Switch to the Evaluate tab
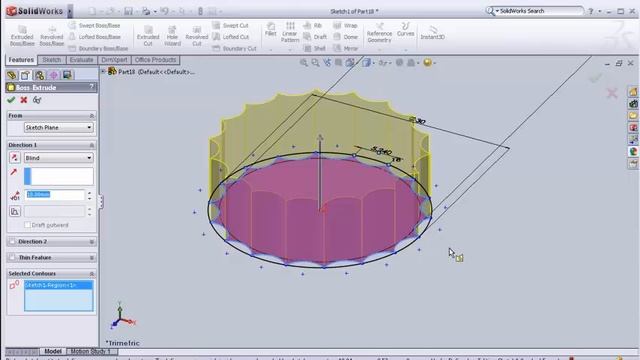Viewport: 640px width, 360px height. click(x=81, y=60)
